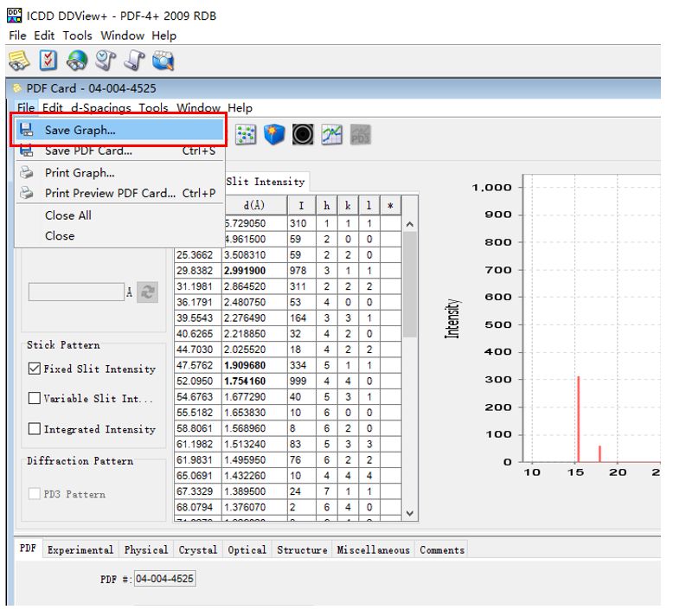Click the peak table vertical scrollbar thumb
Screen dimensions: 673x616
click(x=410, y=285)
